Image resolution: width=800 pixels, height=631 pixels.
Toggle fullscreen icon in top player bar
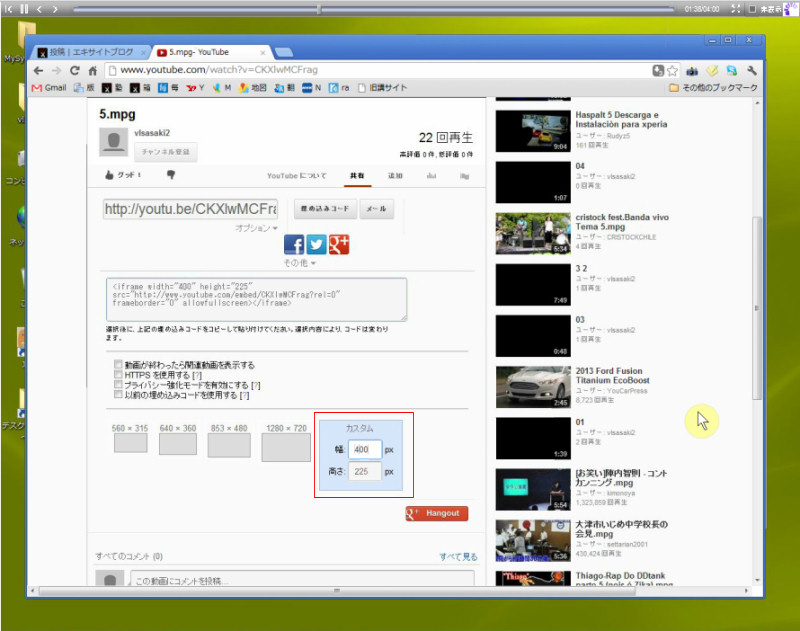(735, 9)
